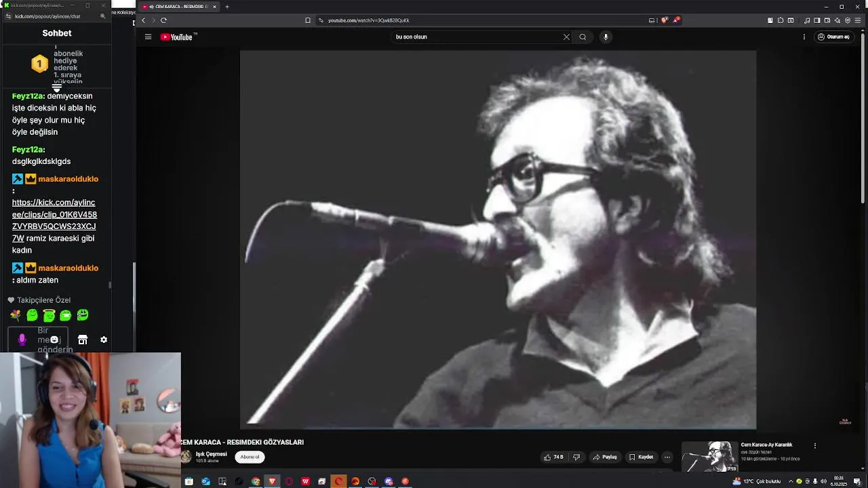Start voice search with the microphone icon
The height and width of the screenshot is (488, 868).
coord(606,37)
